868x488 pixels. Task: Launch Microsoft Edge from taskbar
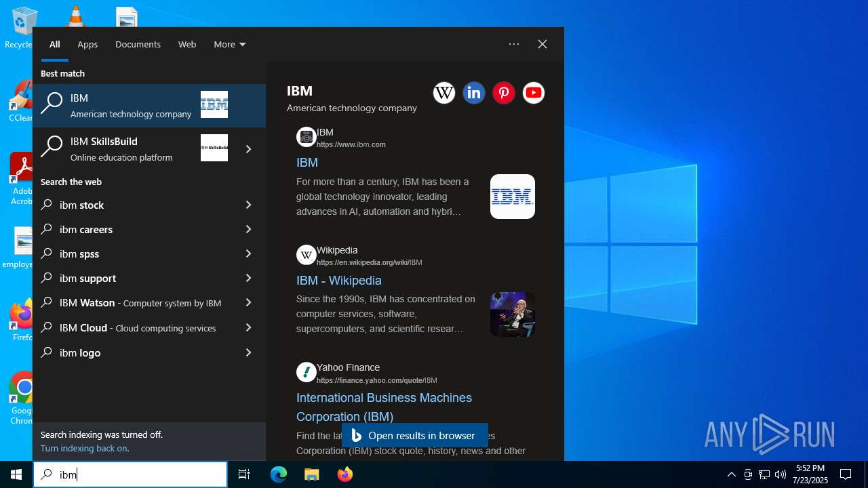click(x=279, y=474)
